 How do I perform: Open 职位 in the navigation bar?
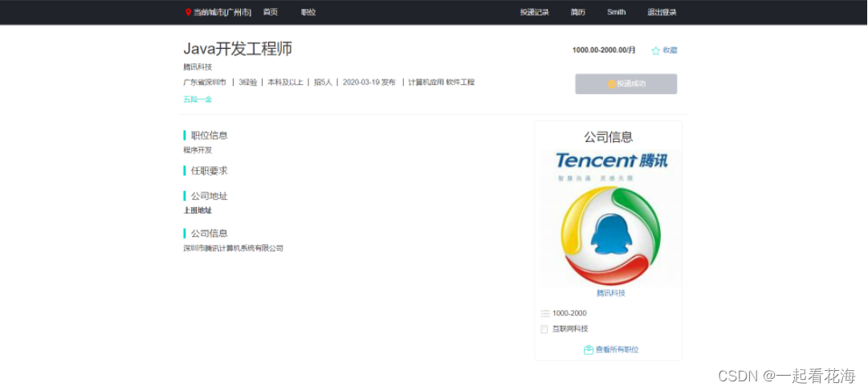pyautogui.click(x=308, y=12)
